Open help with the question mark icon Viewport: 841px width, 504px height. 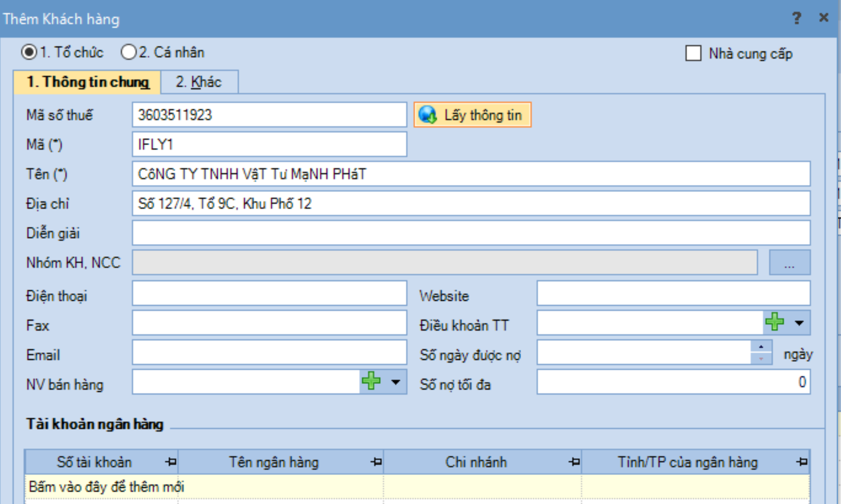pyautogui.click(x=797, y=18)
